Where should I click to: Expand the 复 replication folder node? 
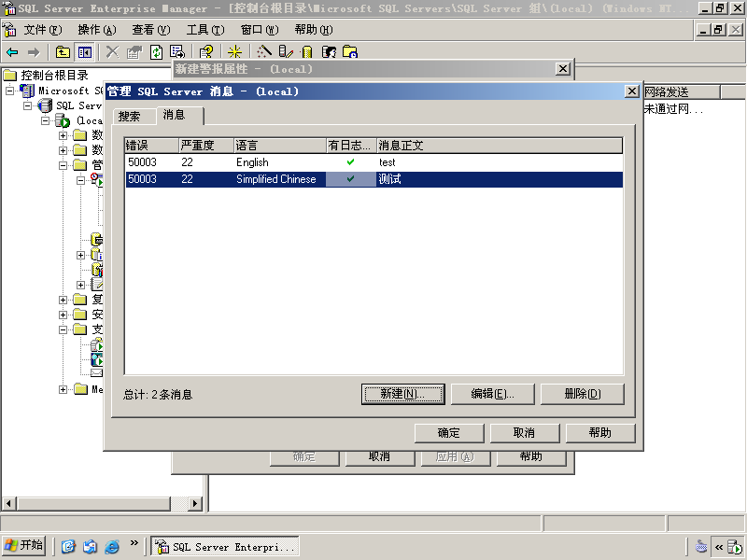click(x=63, y=300)
